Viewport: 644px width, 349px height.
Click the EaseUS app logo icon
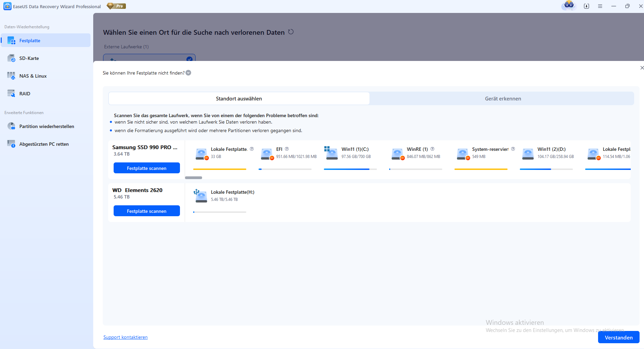(x=7, y=6)
